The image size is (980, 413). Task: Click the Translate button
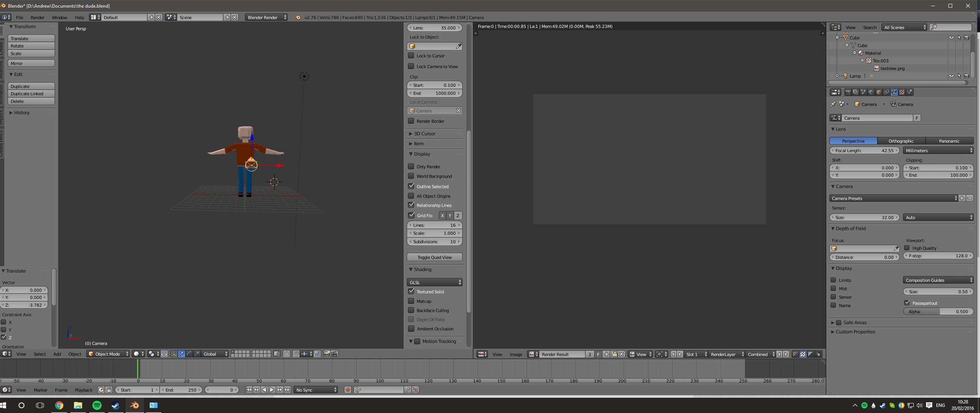[x=31, y=38]
